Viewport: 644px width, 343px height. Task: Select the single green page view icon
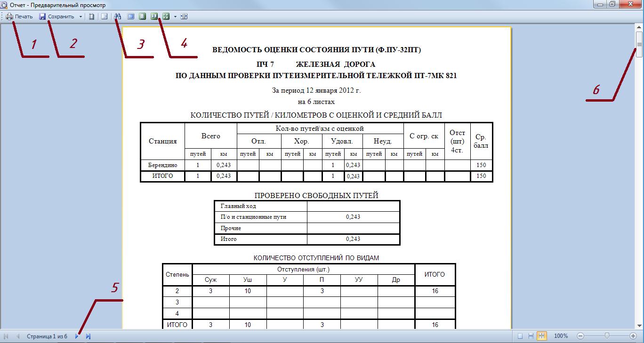click(x=142, y=16)
